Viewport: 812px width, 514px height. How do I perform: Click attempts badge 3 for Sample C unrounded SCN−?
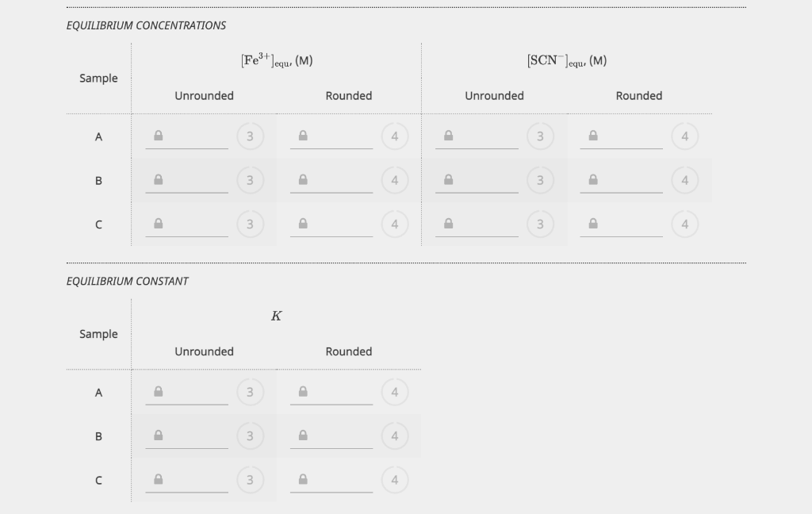point(540,224)
